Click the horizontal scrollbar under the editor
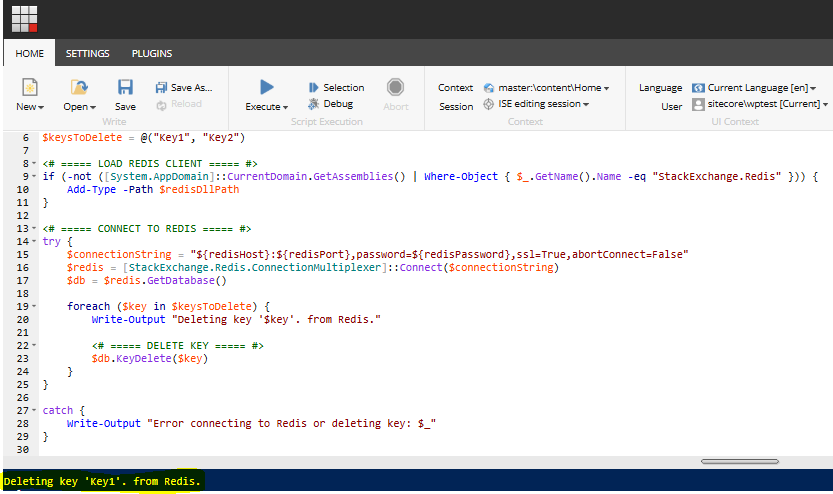The image size is (833, 494). coord(739,461)
